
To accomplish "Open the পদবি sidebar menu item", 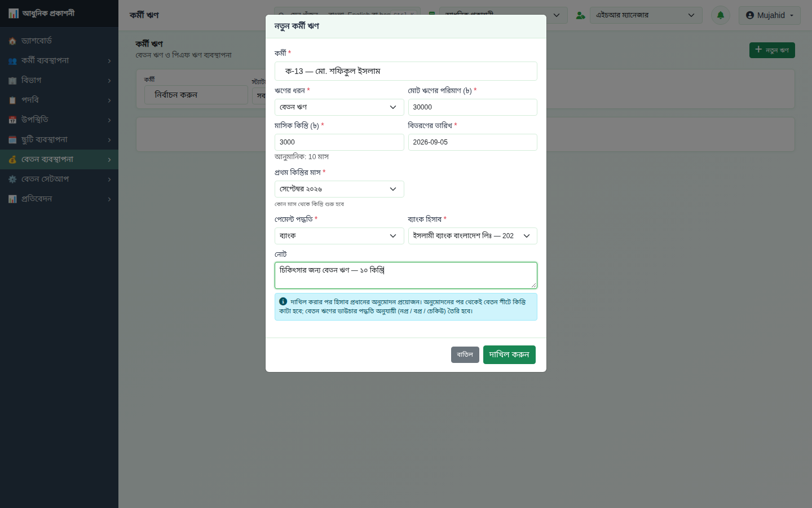I will (59, 100).
